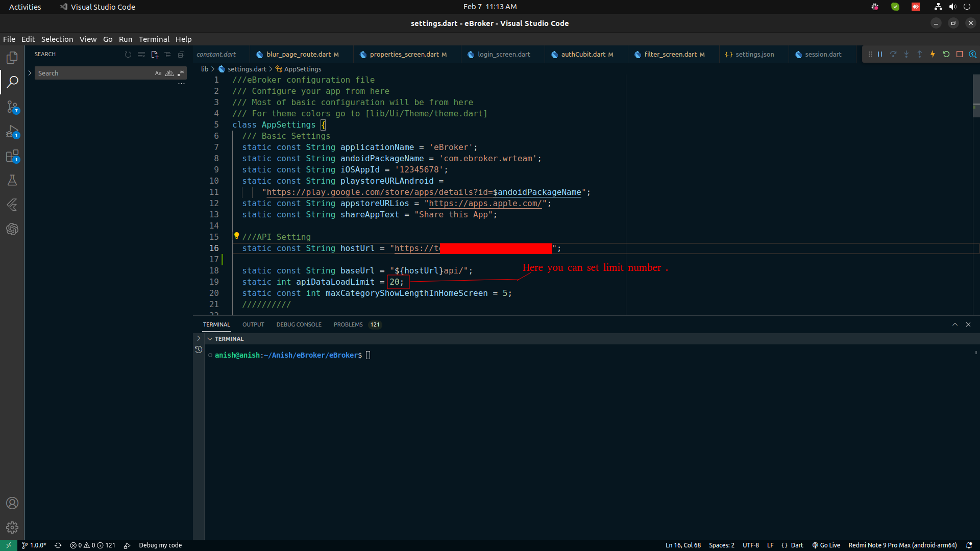Maximize panel size with caret icon
Screen dimensions: 980x551
(x=955, y=324)
